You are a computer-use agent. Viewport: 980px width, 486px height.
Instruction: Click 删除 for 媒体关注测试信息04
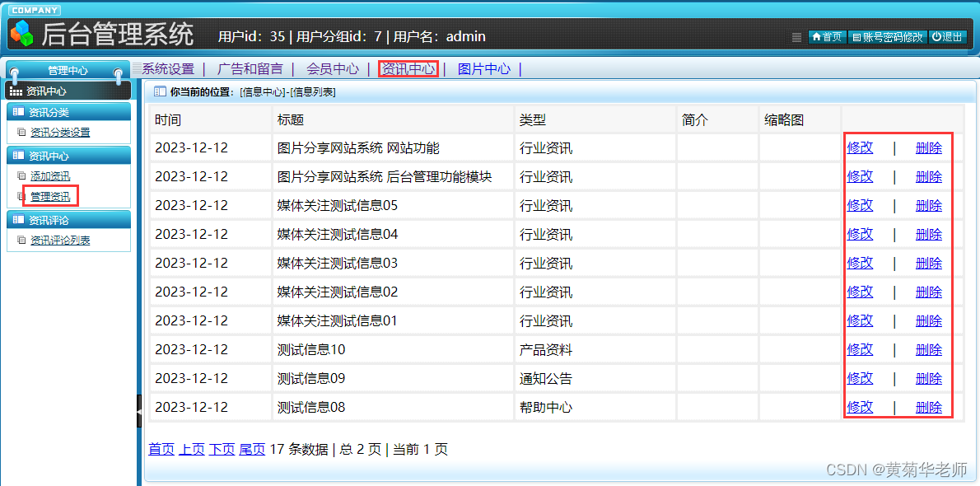929,235
